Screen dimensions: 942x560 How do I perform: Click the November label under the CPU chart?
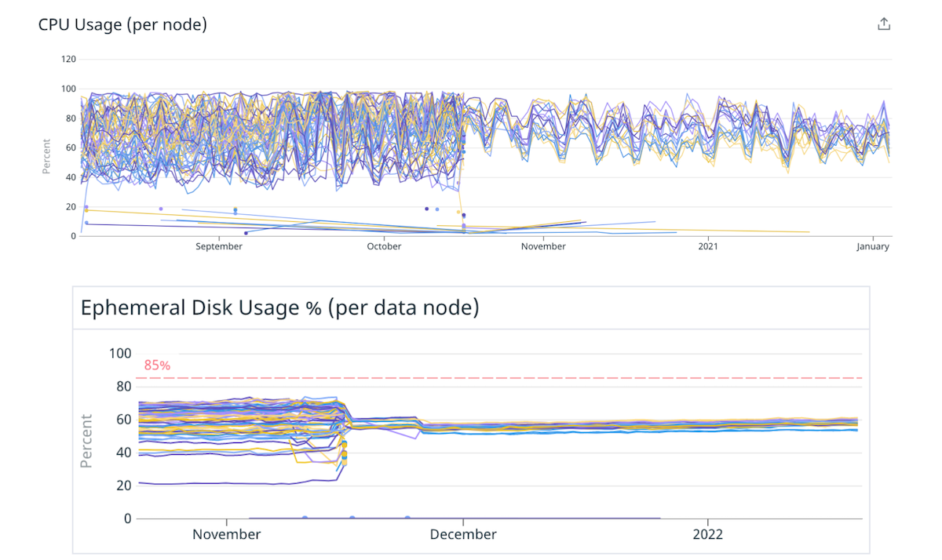coord(543,245)
